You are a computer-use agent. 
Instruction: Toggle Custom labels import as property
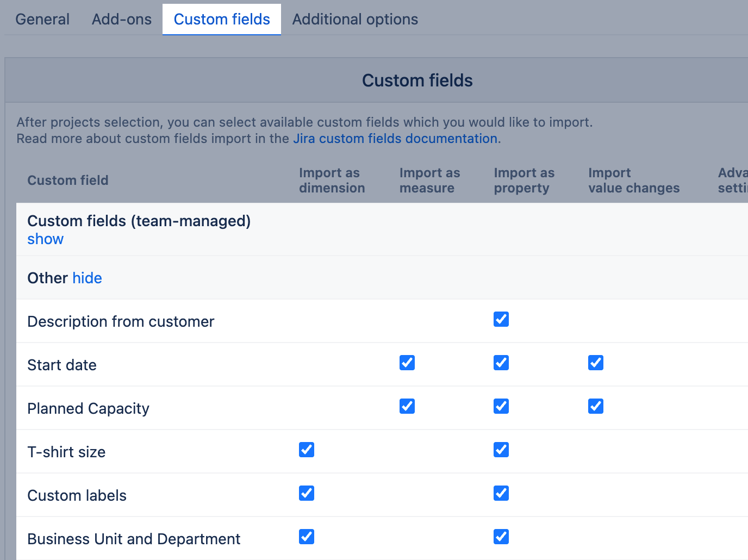click(501, 493)
